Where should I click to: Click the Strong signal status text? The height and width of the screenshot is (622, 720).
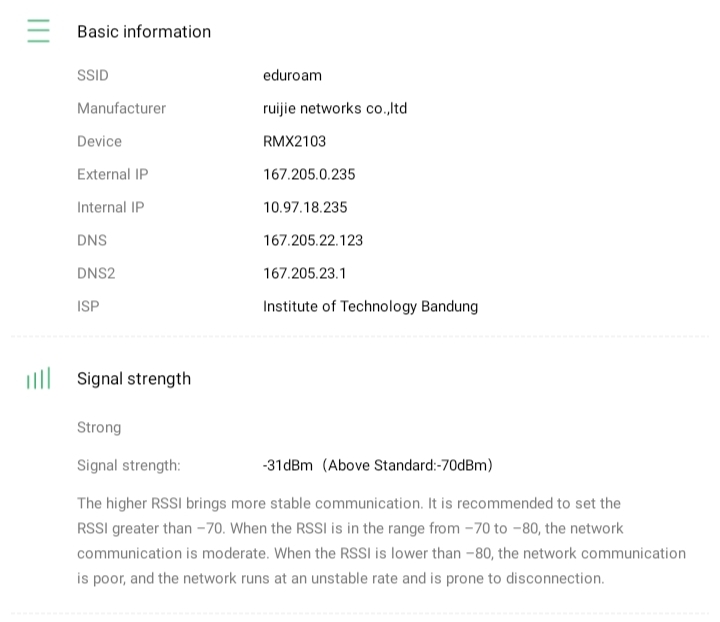(99, 428)
